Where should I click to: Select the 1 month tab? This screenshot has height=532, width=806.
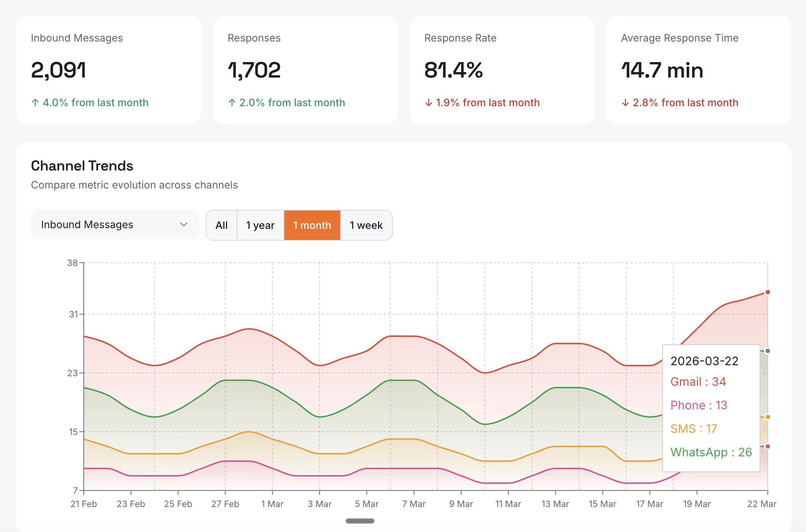click(x=312, y=225)
